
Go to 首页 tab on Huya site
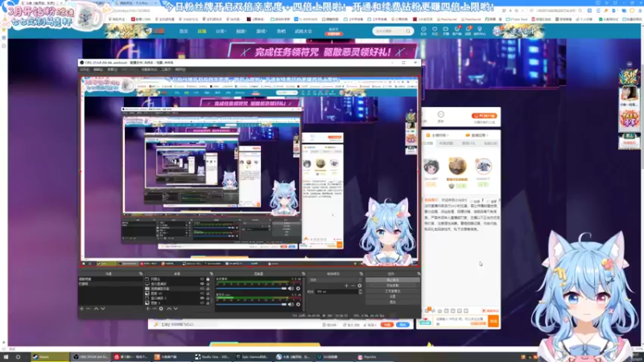tap(184, 31)
